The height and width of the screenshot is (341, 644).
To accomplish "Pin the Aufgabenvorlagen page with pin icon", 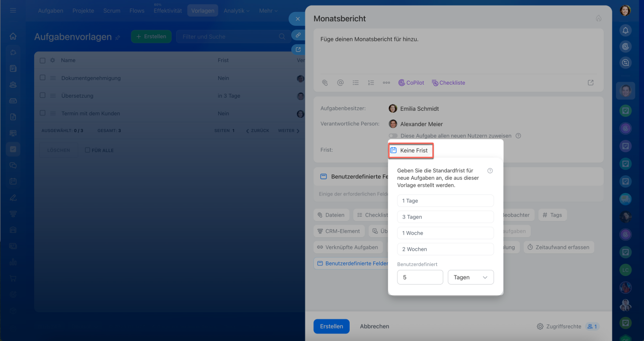I will pos(118,37).
